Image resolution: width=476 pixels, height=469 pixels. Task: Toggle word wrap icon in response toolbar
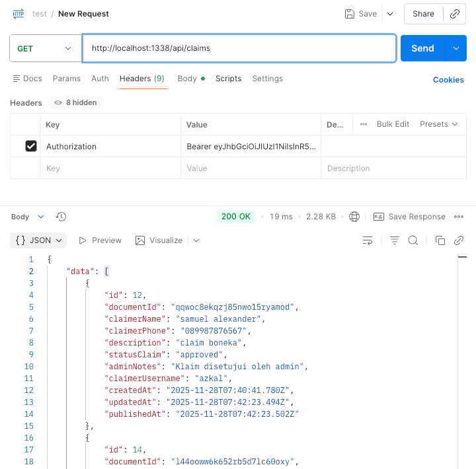point(368,240)
